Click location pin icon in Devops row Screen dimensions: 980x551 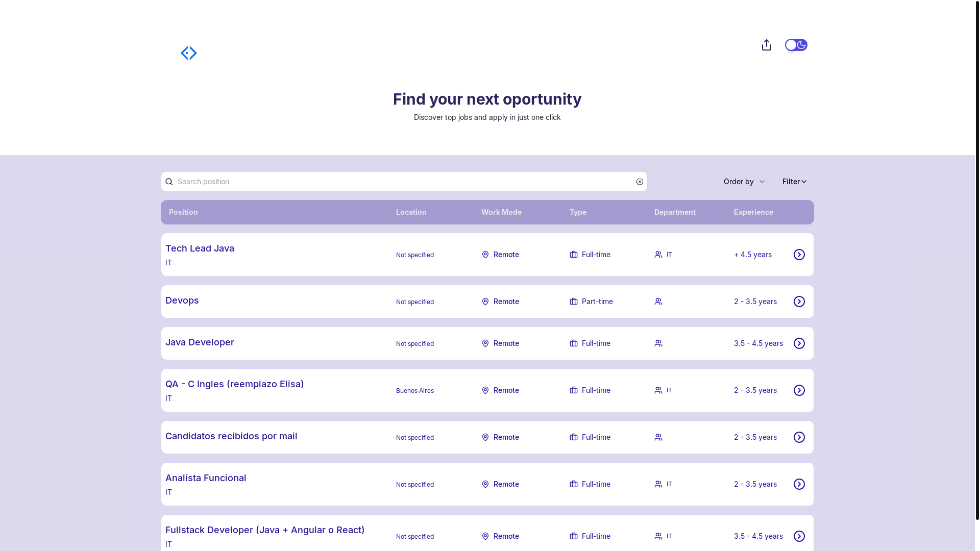click(x=485, y=302)
